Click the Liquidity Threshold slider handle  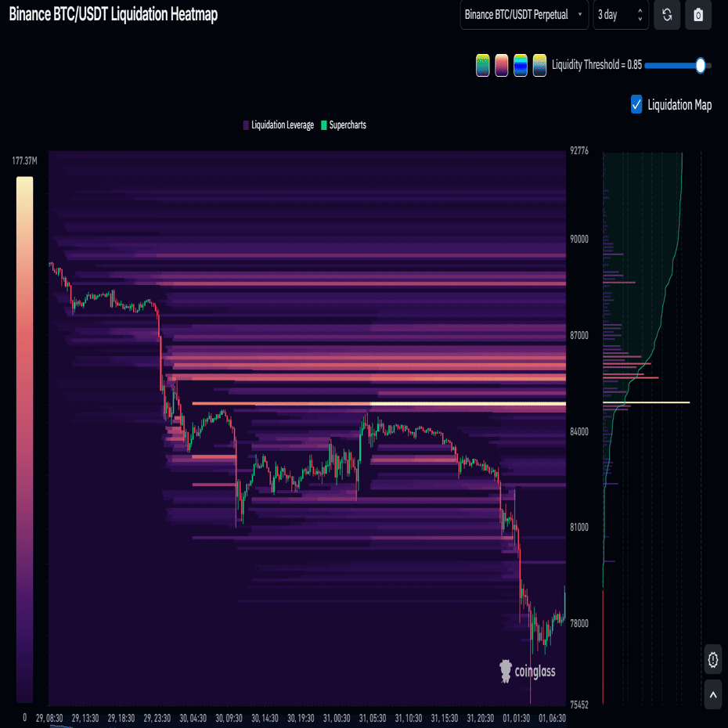click(x=701, y=66)
